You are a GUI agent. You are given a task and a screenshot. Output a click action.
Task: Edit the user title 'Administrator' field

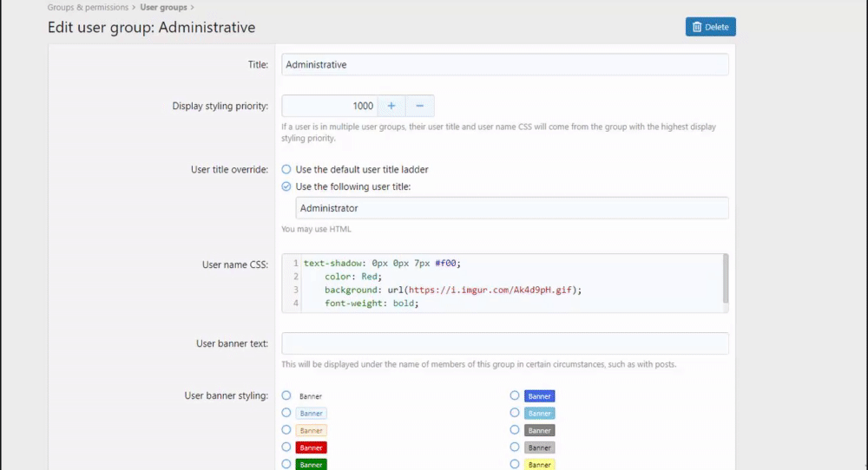[512, 208]
